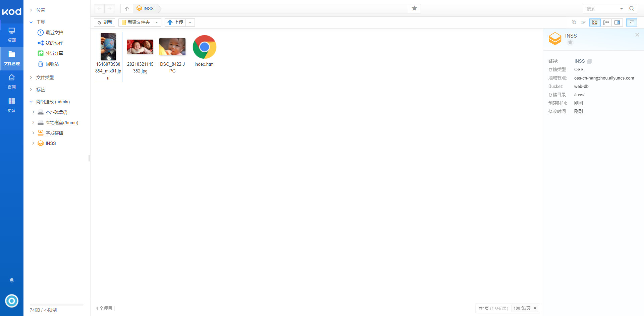Open notifications bell in sidebar
The height and width of the screenshot is (316, 644).
(x=12, y=280)
